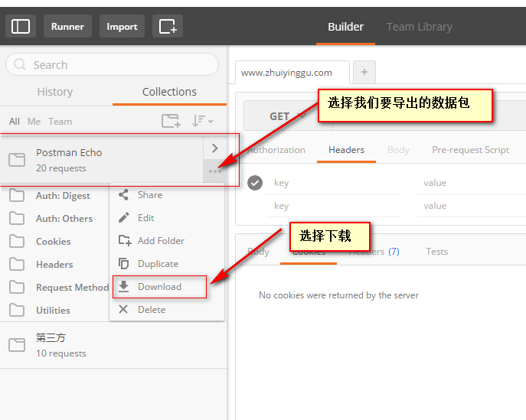The height and width of the screenshot is (420, 526).
Task: Select Postman Echo collection name
Action: pos(69,152)
